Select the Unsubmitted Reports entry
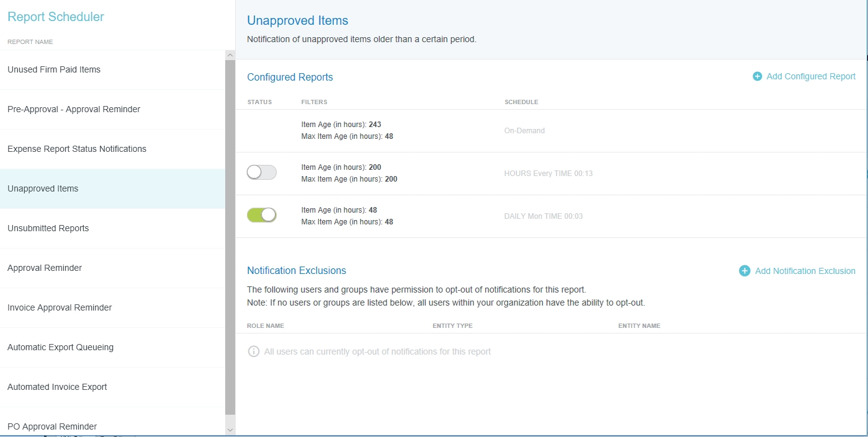This screenshot has height=437, width=868. (48, 228)
